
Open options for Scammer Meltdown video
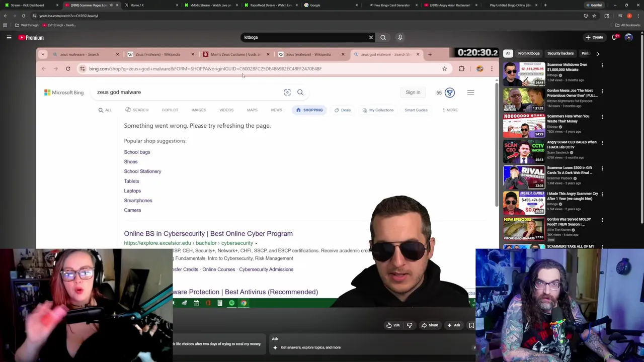[602, 65]
